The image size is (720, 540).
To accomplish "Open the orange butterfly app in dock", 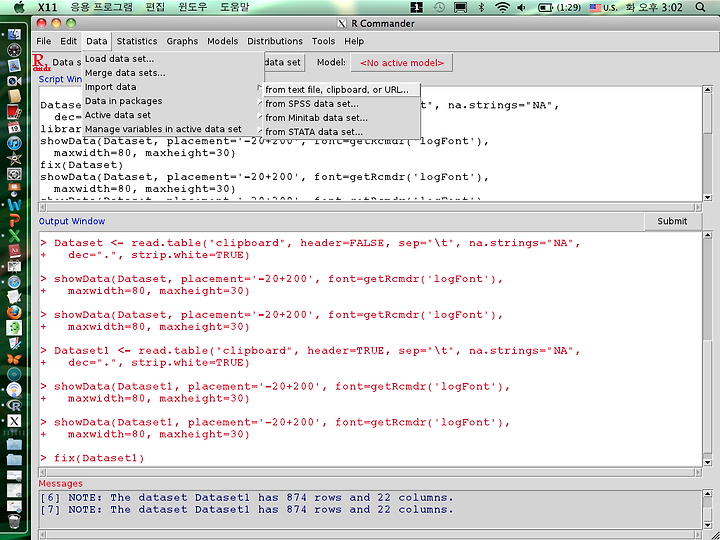I will (14, 359).
